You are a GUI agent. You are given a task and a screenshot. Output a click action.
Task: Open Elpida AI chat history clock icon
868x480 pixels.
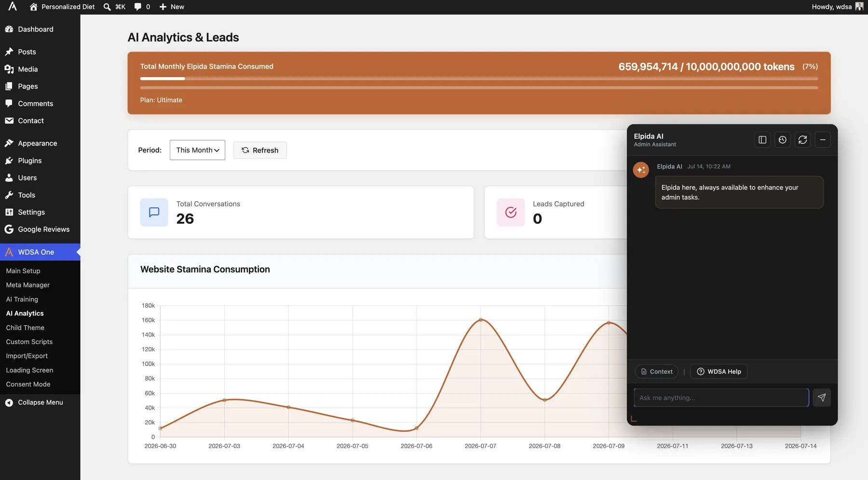click(782, 140)
